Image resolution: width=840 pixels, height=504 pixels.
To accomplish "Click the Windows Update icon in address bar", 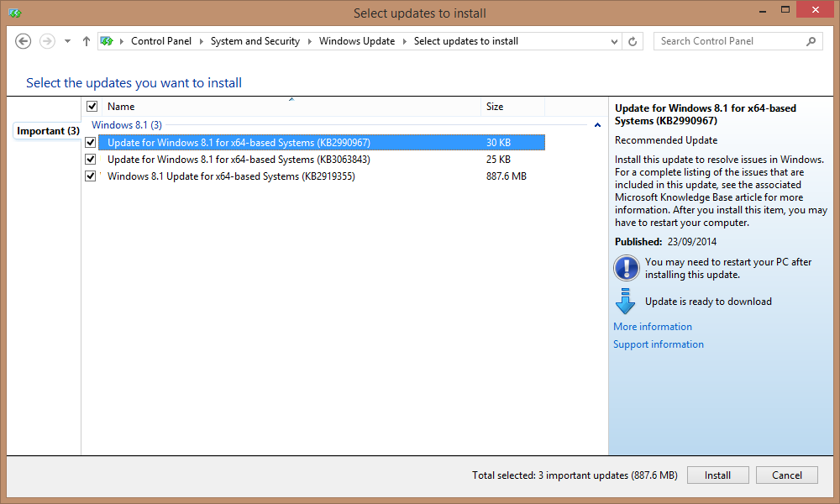I will (107, 41).
